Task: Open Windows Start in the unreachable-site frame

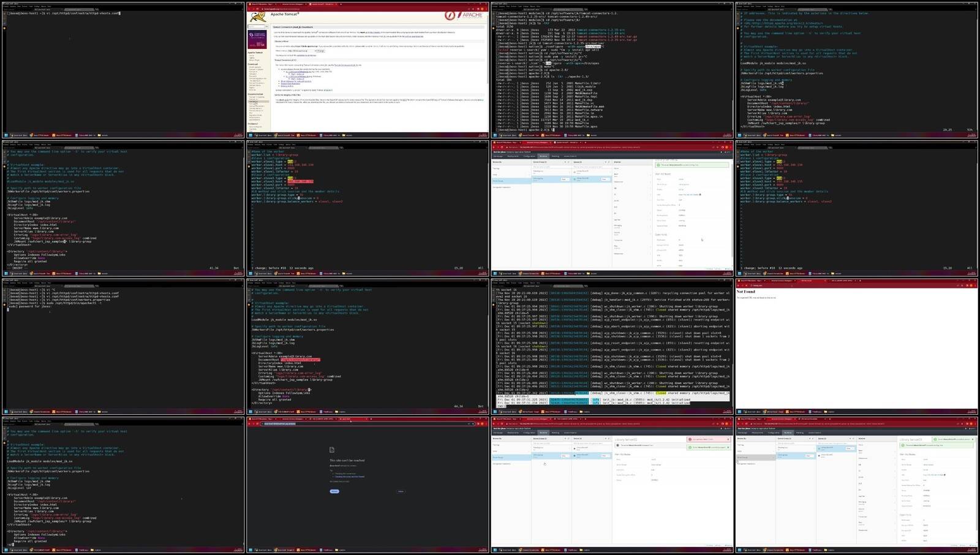Action: (251, 550)
